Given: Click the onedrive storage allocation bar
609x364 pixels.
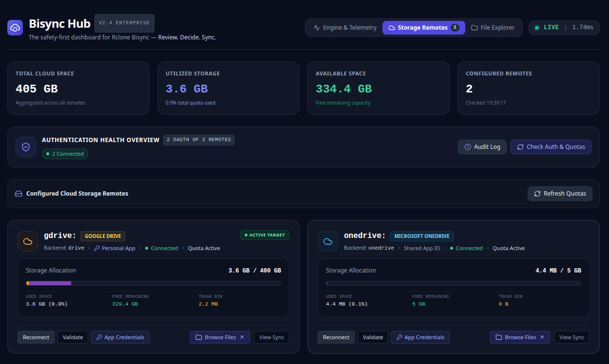Looking at the screenshot, I should 454,283.
